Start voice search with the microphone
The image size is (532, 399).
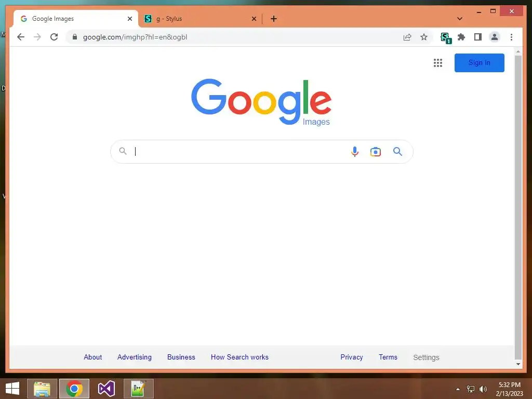click(354, 151)
